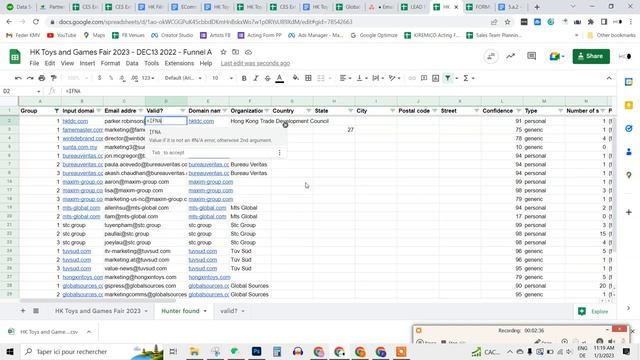The height and width of the screenshot is (360, 640).
Task: Open the last edit history link
Action: click(255, 63)
